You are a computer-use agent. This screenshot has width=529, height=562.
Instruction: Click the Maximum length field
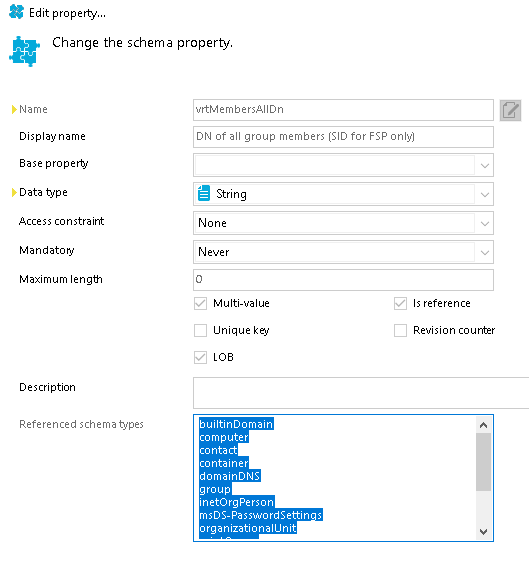click(x=343, y=280)
